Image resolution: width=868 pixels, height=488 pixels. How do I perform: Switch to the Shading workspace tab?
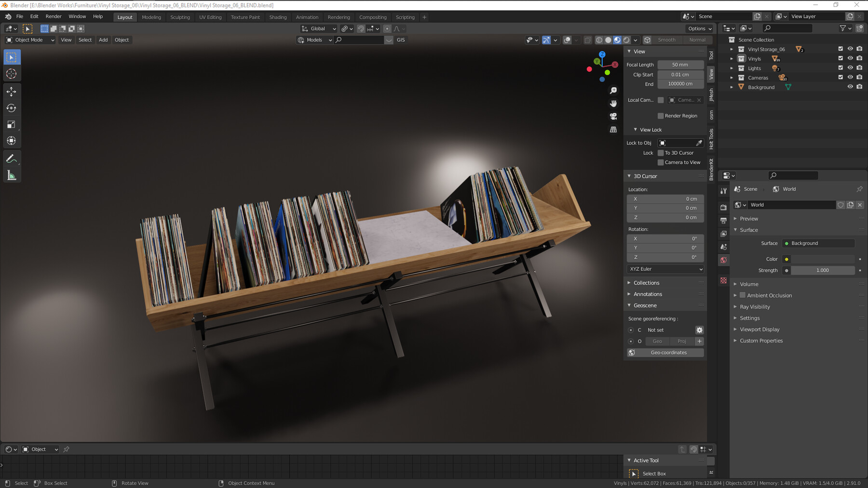[278, 17]
